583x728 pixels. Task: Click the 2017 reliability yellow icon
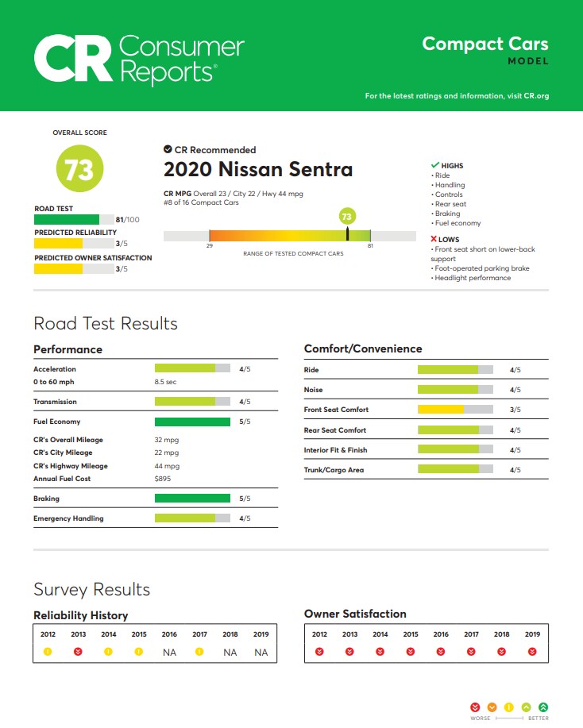pos(199,652)
